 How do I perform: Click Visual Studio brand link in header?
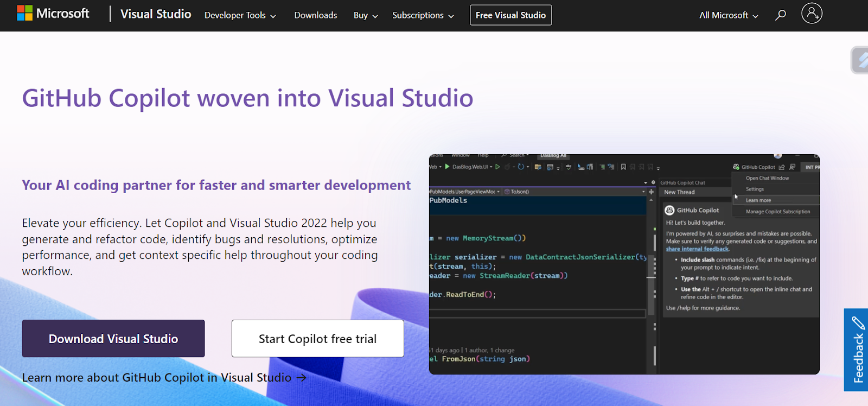(x=156, y=14)
